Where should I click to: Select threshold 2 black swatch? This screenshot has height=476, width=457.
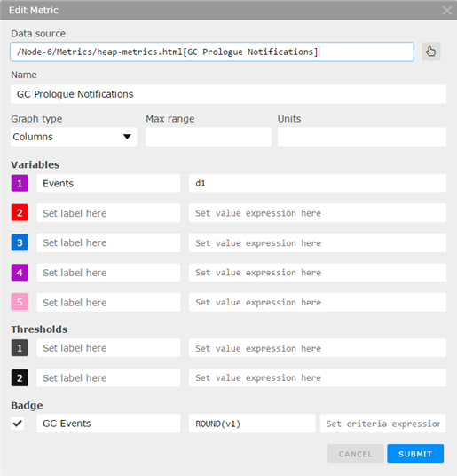coord(20,378)
